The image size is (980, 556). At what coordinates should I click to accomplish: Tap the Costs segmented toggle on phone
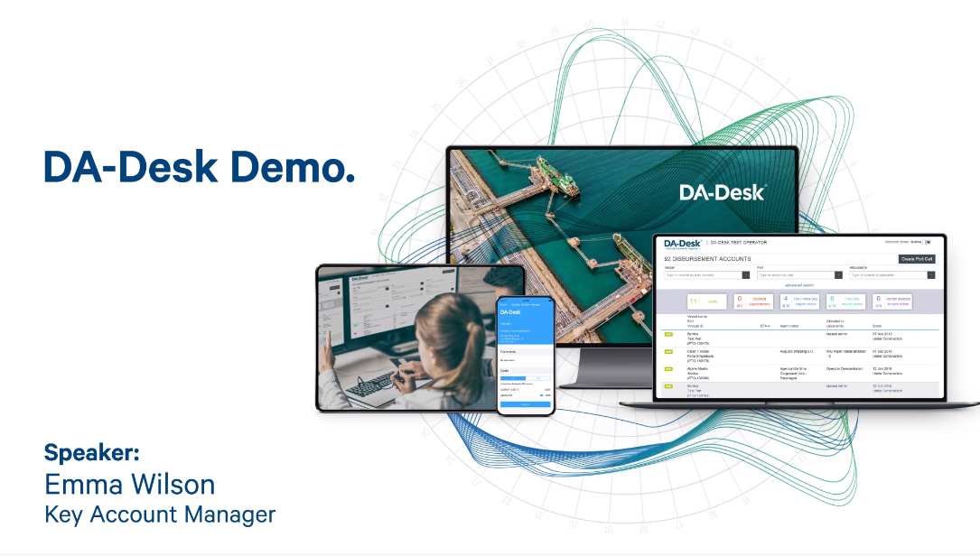tap(525, 378)
